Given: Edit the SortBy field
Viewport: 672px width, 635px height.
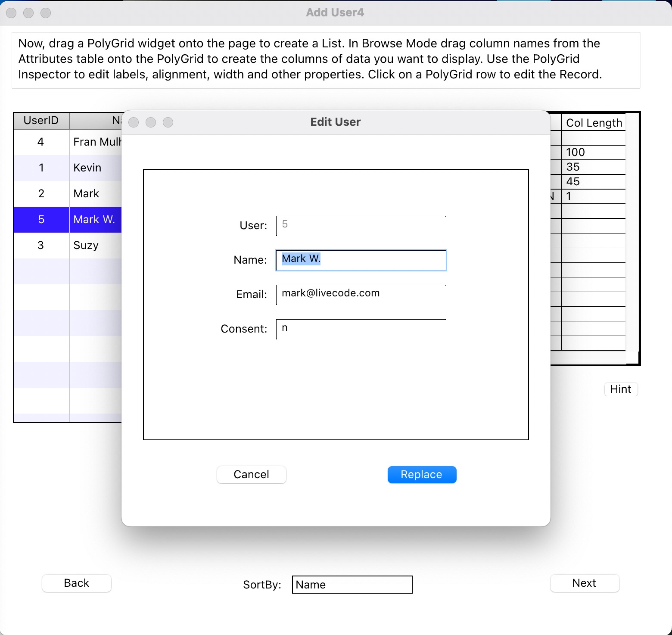Looking at the screenshot, I should click(x=352, y=585).
